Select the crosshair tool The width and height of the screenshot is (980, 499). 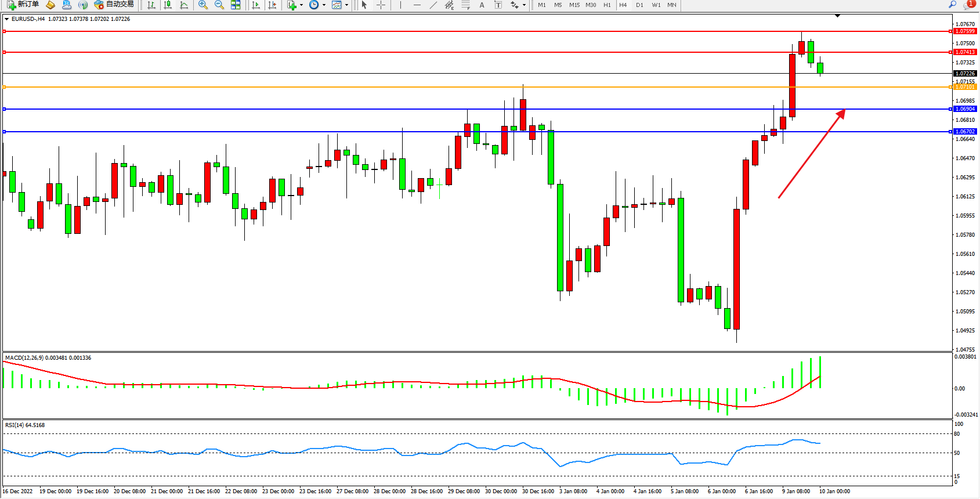(381, 5)
